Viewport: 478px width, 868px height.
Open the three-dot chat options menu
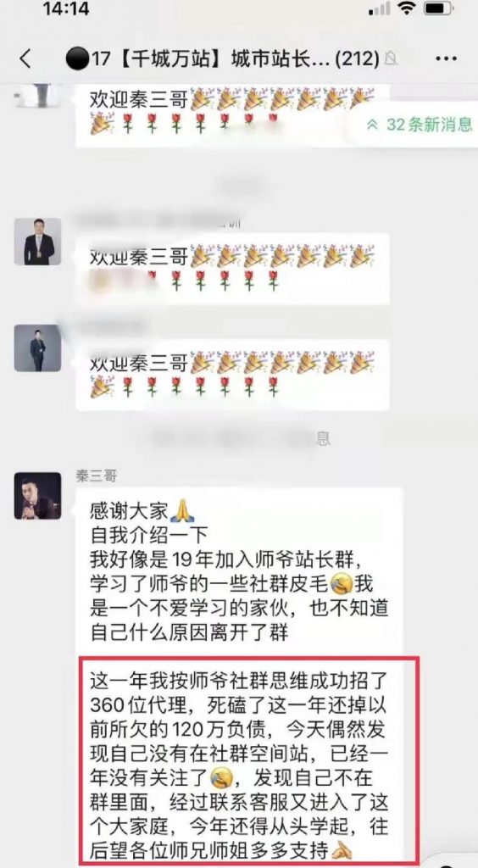445,58
